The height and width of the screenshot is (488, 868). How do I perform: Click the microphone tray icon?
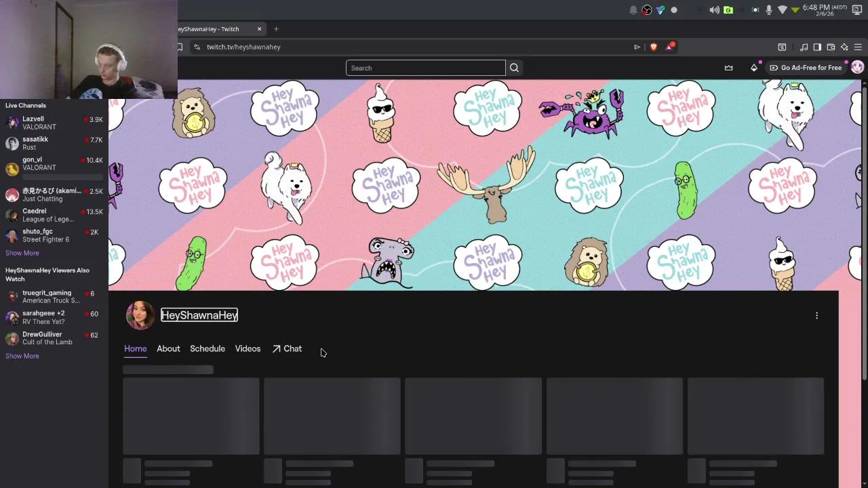(768, 9)
